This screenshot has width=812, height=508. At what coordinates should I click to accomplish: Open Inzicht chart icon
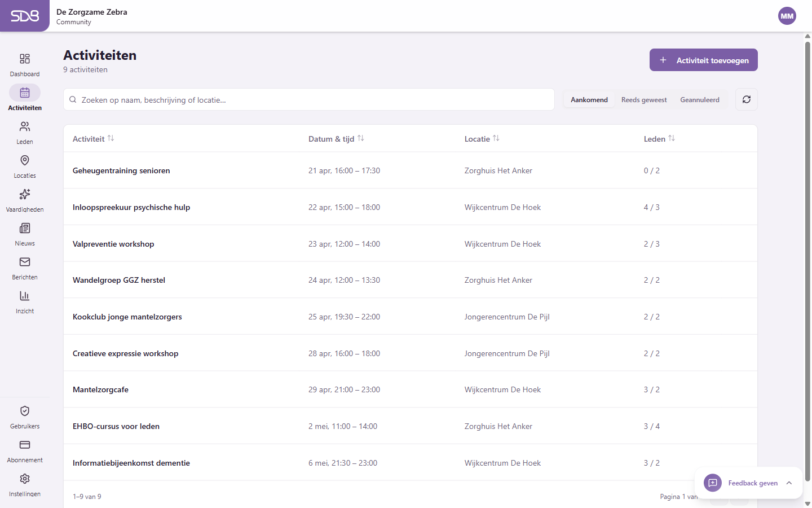point(25,296)
